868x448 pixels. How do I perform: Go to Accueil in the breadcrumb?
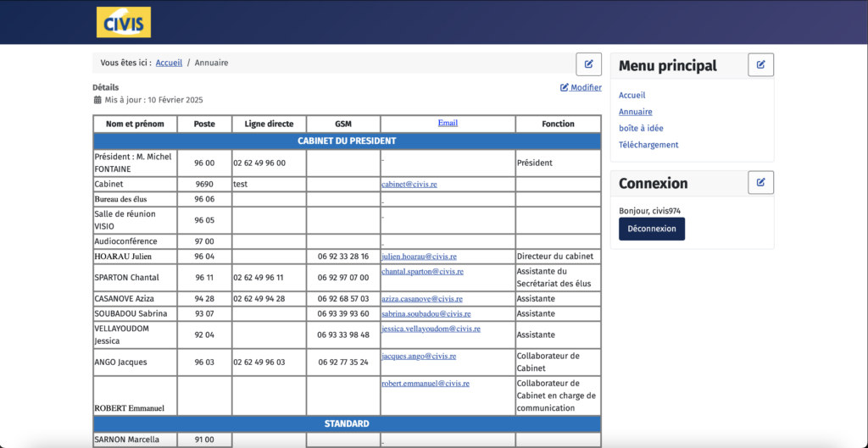(169, 63)
